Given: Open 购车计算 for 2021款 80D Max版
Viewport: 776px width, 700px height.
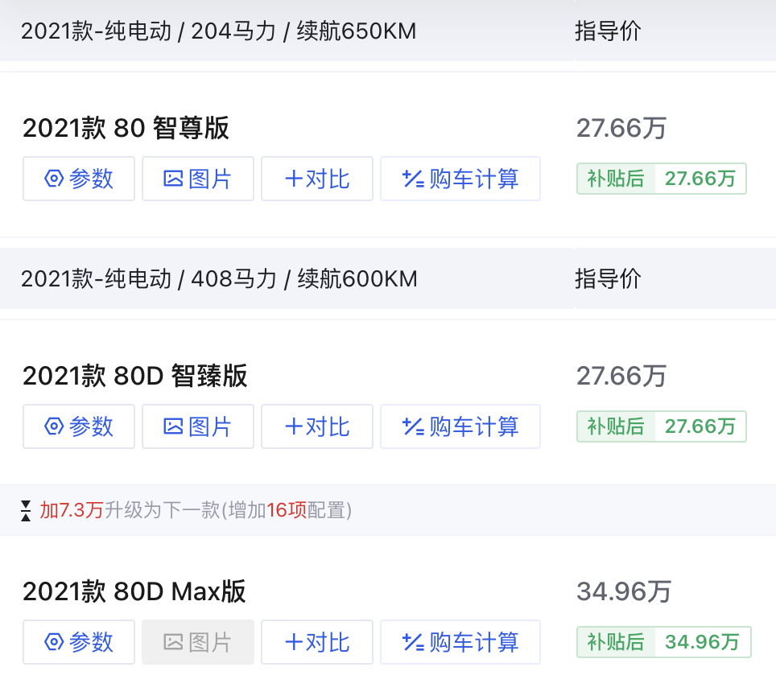Looking at the screenshot, I should click(460, 642).
